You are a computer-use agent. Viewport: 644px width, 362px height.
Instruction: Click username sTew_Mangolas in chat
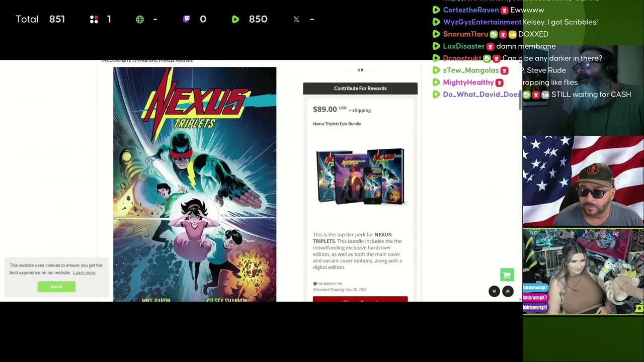click(471, 70)
